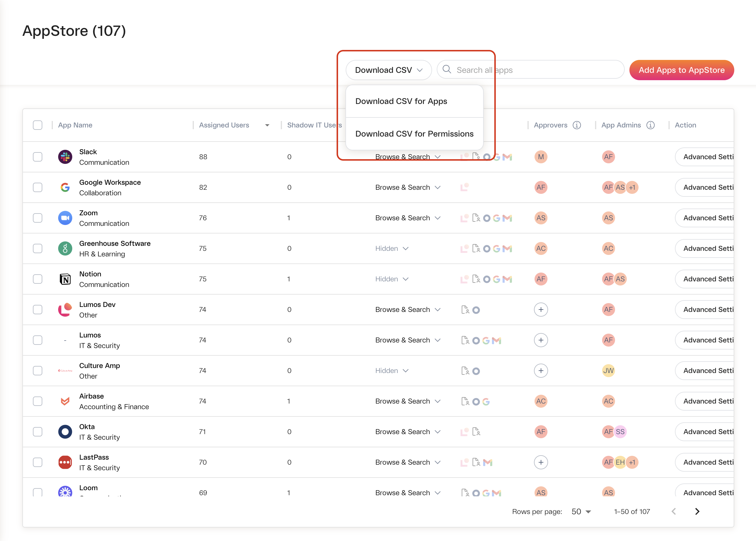Click the Google icon in Airbase row
This screenshot has width=756, height=541.
click(486, 402)
